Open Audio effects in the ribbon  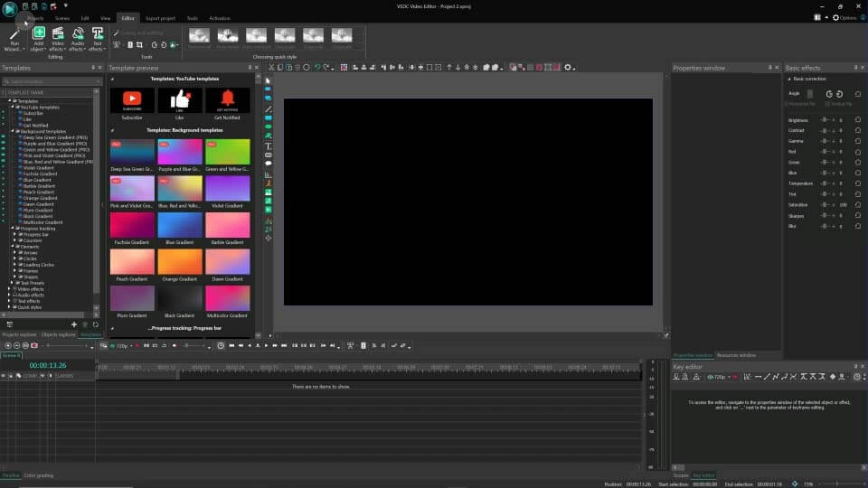(78, 34)
